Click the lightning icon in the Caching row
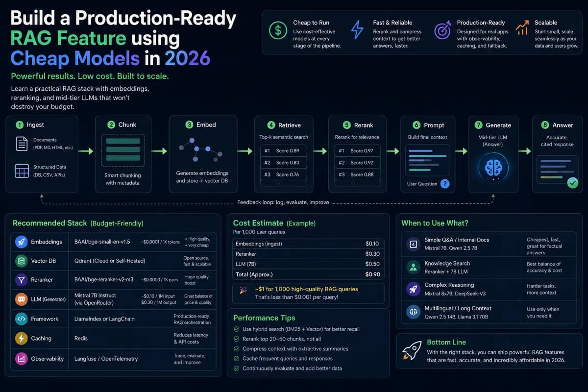This screenshot has height=392, width=588. [x=22, y=338]
